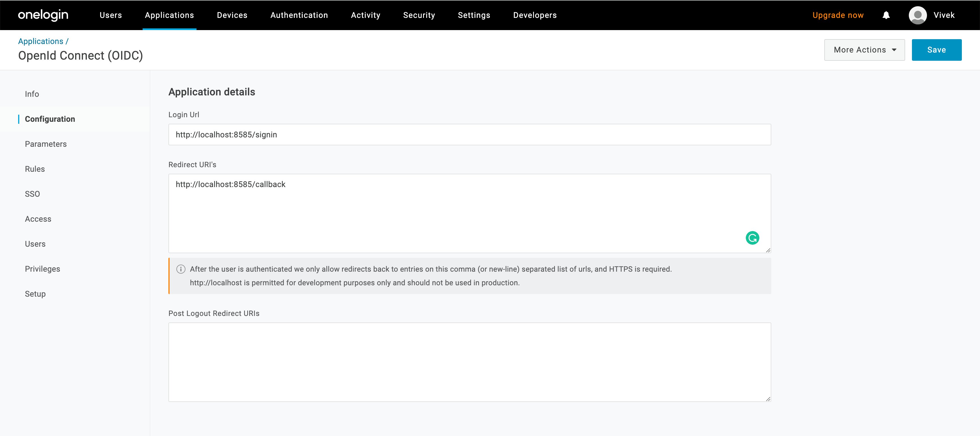
Task: Click the HTTPS is required notice text
Action: click(x=431, y=269)
